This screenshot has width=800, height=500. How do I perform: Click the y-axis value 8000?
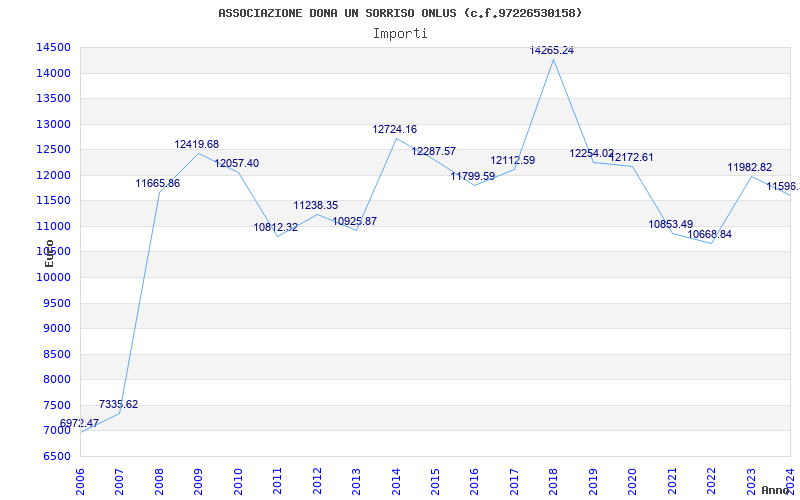coord(56,380)
